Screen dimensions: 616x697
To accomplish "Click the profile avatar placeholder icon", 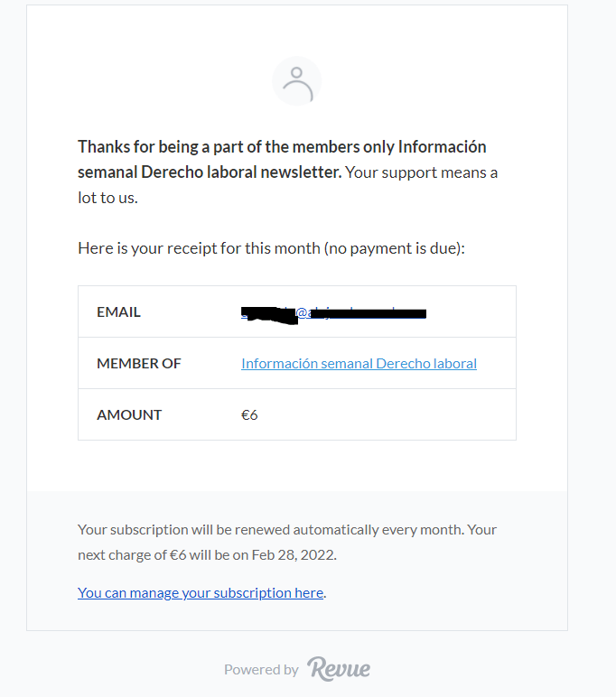I will click(x=296, y=81).
